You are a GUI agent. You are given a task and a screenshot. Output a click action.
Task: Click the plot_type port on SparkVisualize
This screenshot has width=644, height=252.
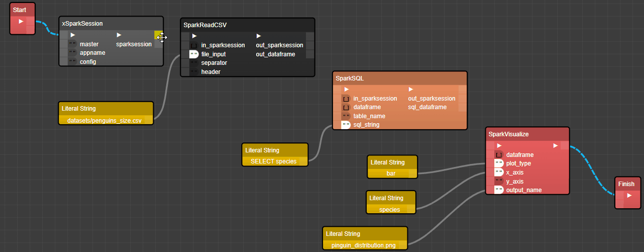[x=499, y=163]
